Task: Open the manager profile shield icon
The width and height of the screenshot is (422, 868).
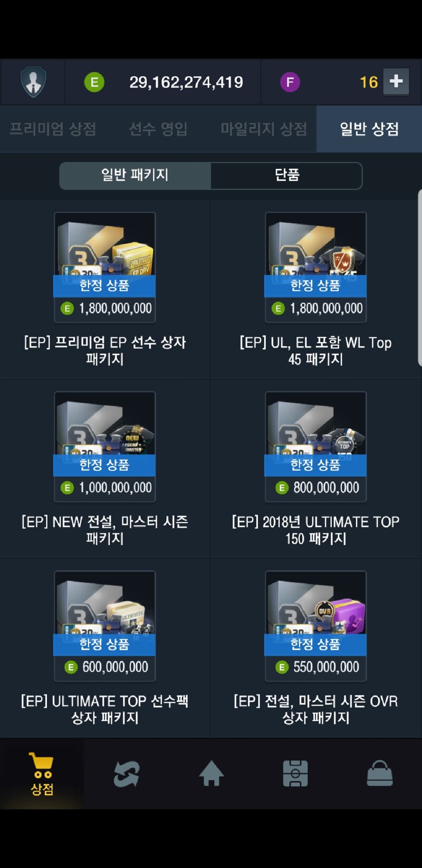Action: (x=33, y=82)
